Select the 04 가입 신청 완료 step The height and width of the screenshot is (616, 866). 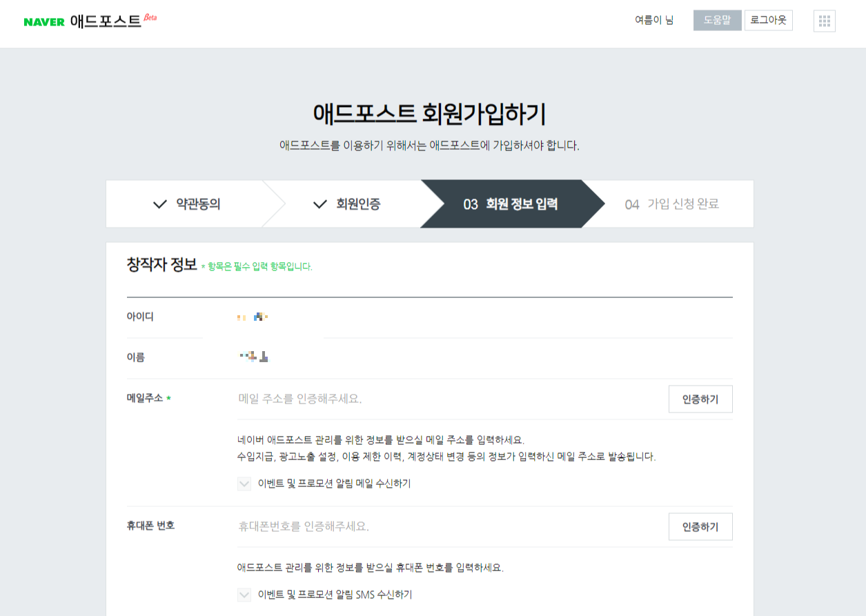pos(672,204)
